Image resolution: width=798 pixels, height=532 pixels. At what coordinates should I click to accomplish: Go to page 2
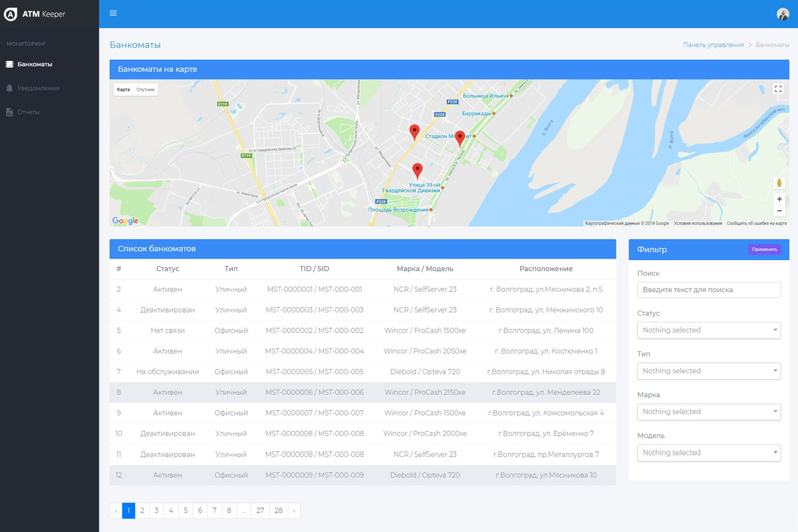pyautogui.click(x=142, y=511)
